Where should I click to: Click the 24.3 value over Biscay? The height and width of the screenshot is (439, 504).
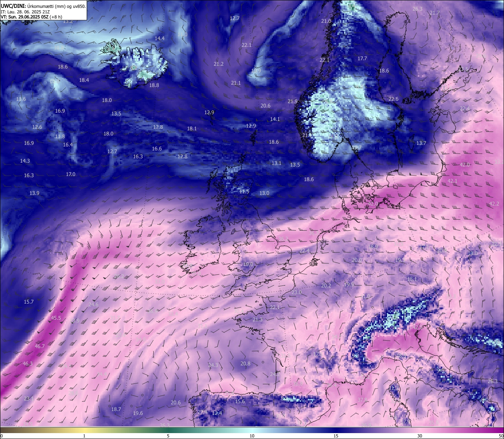(213, 365)
